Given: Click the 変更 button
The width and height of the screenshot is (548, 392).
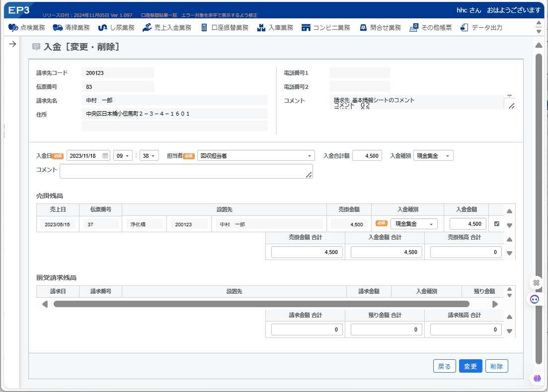Looking at the screenshot, I should tap(470, 366).
